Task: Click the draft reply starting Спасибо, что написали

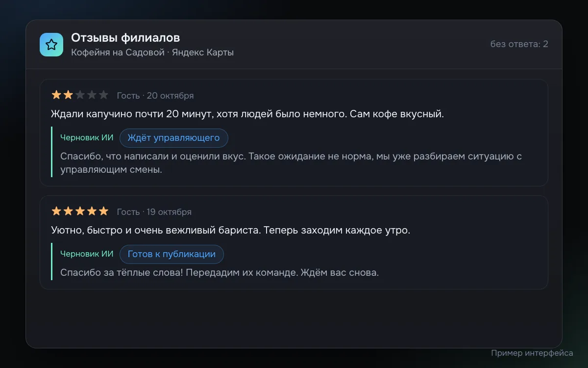Action: (291, 163)
